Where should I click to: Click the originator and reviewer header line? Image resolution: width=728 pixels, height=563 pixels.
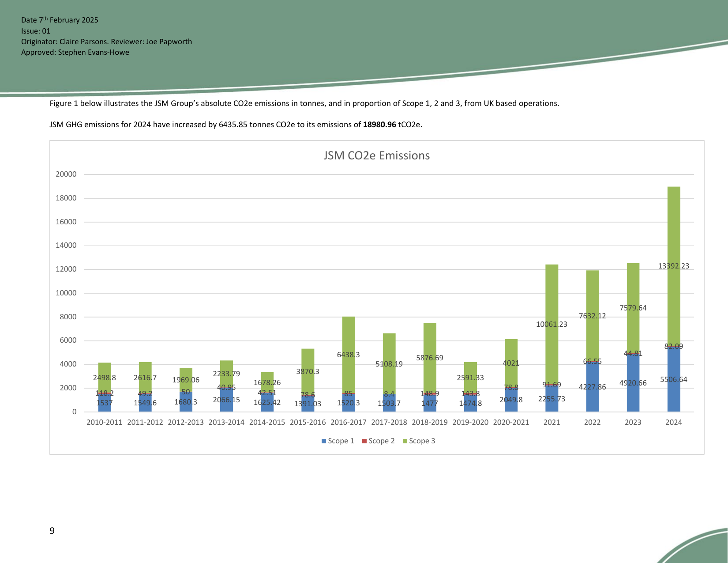pyautogui.click(x=106, y=42)
